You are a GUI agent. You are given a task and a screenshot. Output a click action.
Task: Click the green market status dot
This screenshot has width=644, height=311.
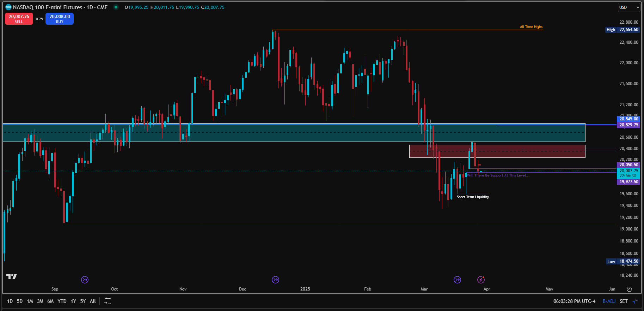pyautogui.click(x=116, y=7)
